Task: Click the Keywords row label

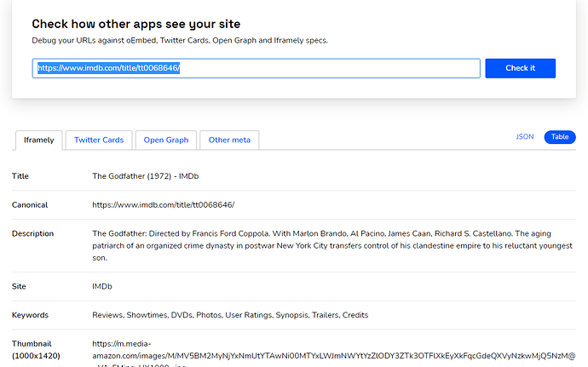Action: click(x=30, y=315)
